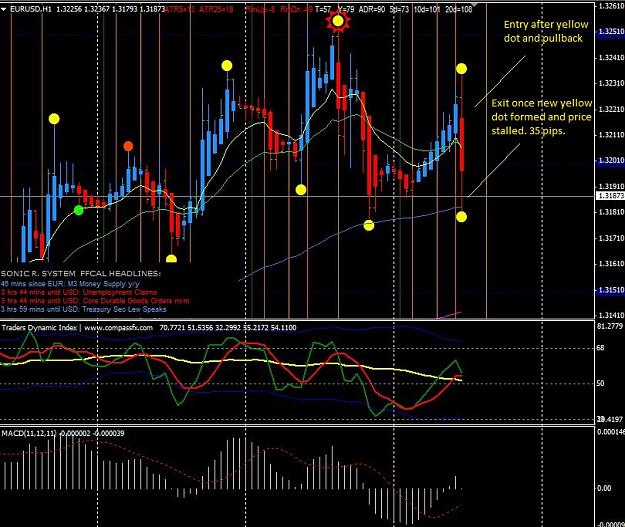Screen dimensions: 625x527
Task: Click the chart menu triangle beside EURUSD,H1
Action: [4, 9]
